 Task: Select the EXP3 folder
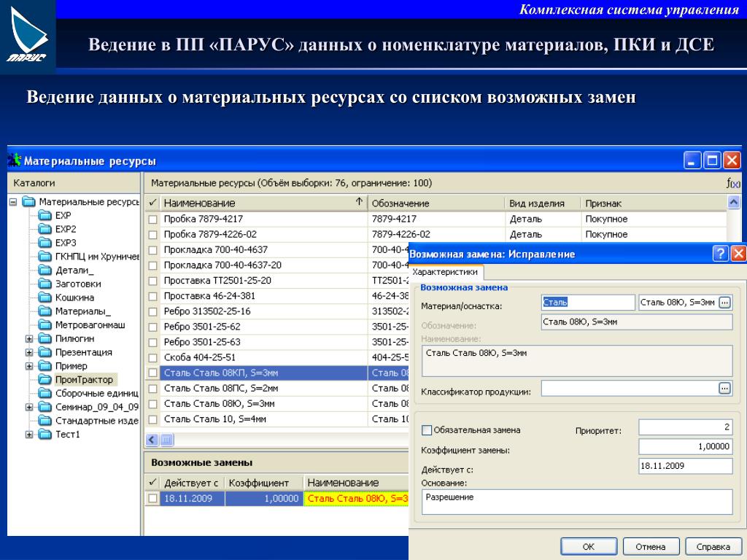65,243
